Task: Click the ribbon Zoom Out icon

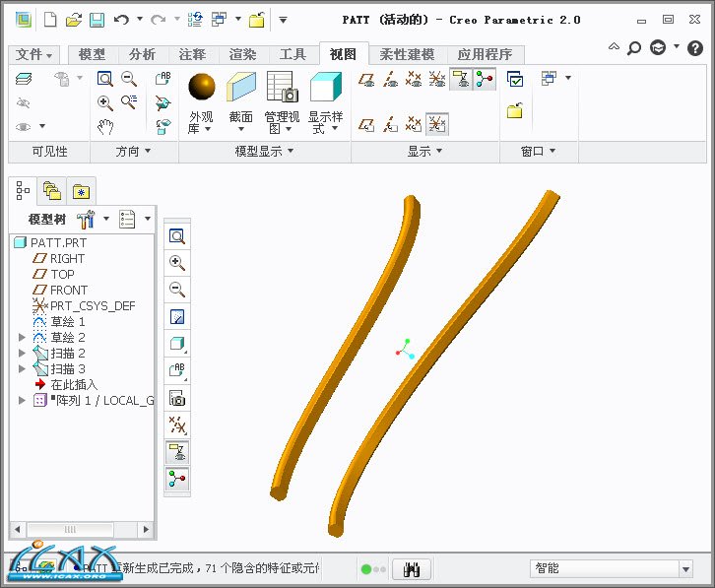Action: tap(129, 79)
